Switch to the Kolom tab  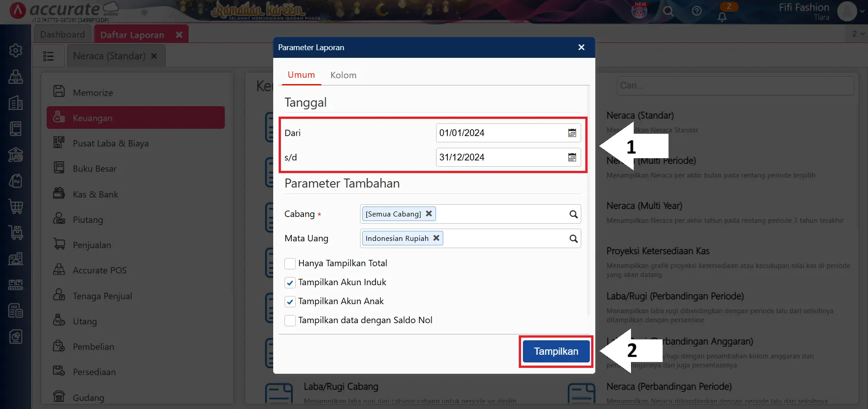[x=343, y=75]
